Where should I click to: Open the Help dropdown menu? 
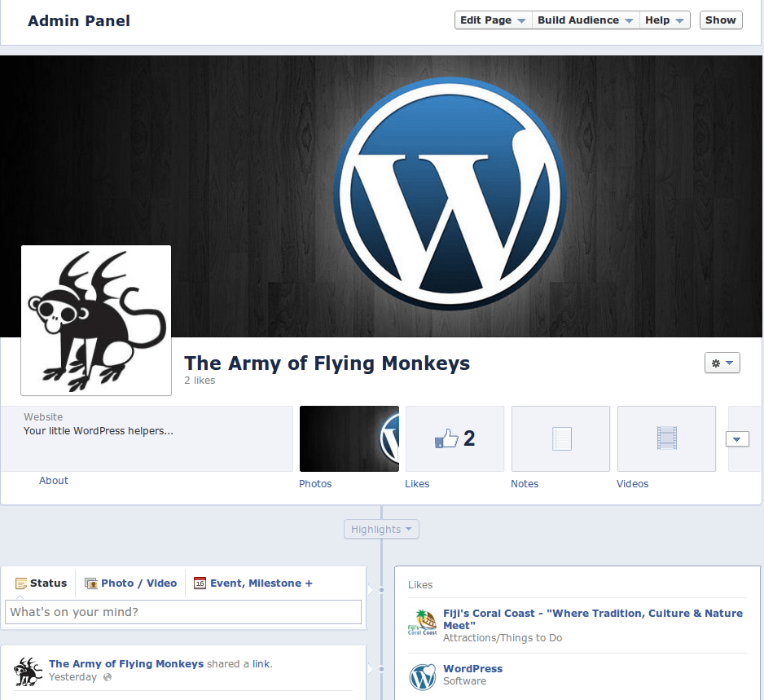pos(665,20)
